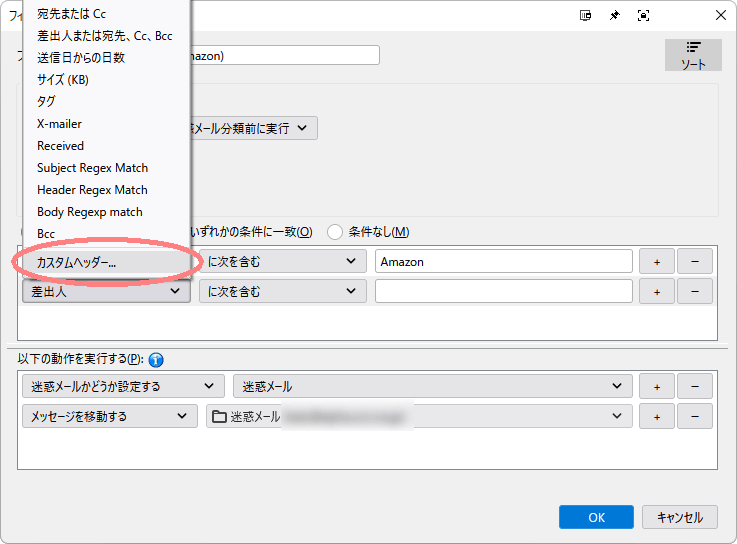The width and height of the screenshot is (737, 544).
Task: Open に次を含む dropdown in 差出人 row
Action: click(x=282, y=291)
